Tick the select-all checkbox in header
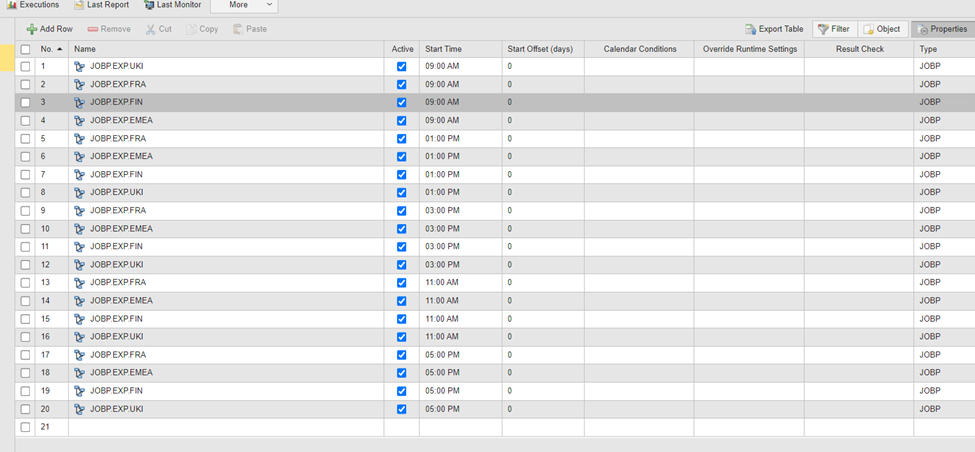 [x=26, y=49]
